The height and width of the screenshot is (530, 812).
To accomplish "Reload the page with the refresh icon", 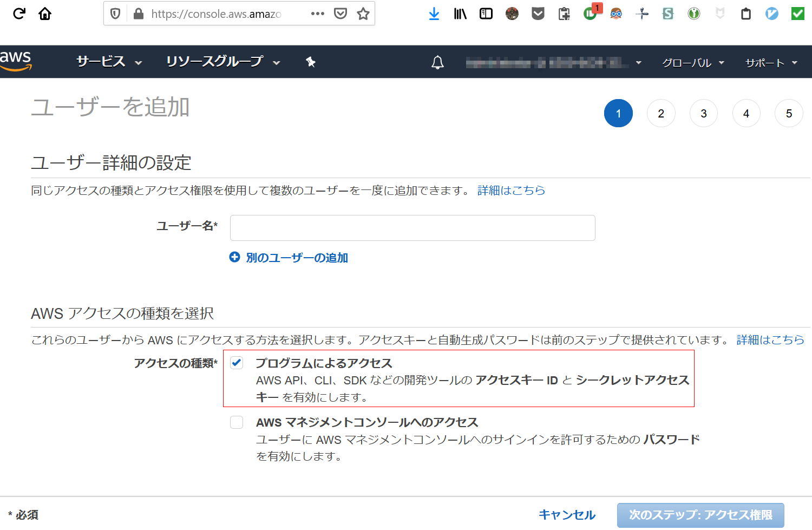I will pos(19,14).
